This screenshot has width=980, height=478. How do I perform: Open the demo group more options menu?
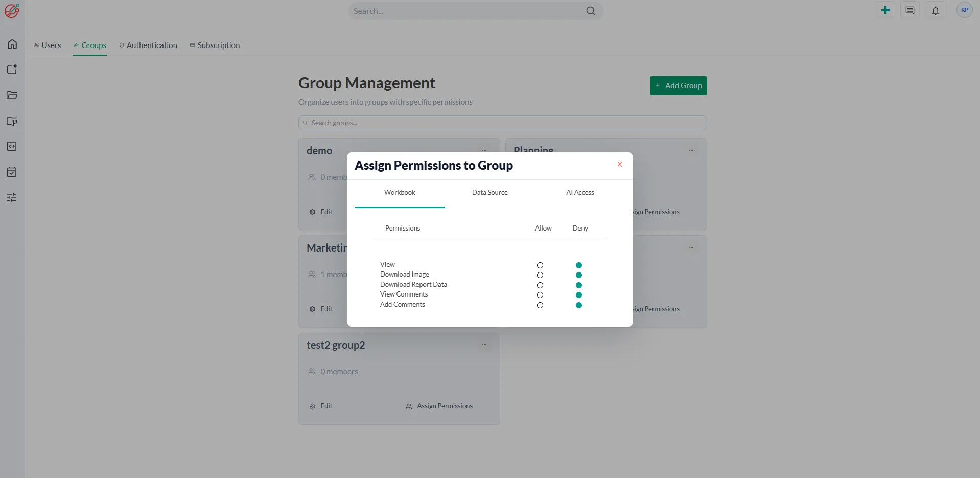[x=484, y=150]
